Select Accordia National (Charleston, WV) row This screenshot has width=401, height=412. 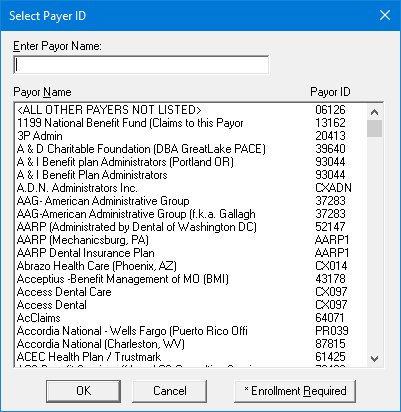point(191,344)
